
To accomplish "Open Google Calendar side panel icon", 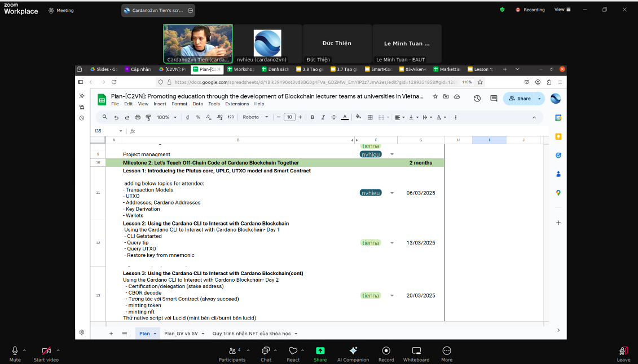I will [558, 118].
